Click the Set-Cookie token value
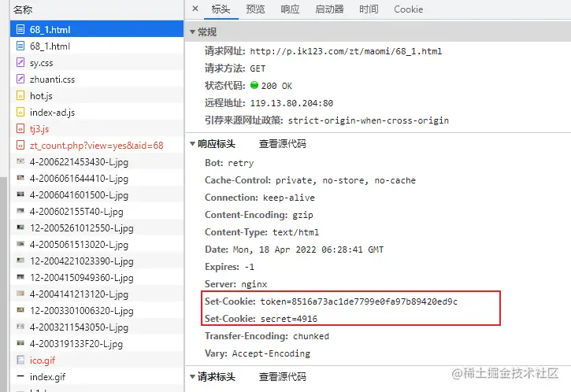Screen dimensions: 571x392 358,301
